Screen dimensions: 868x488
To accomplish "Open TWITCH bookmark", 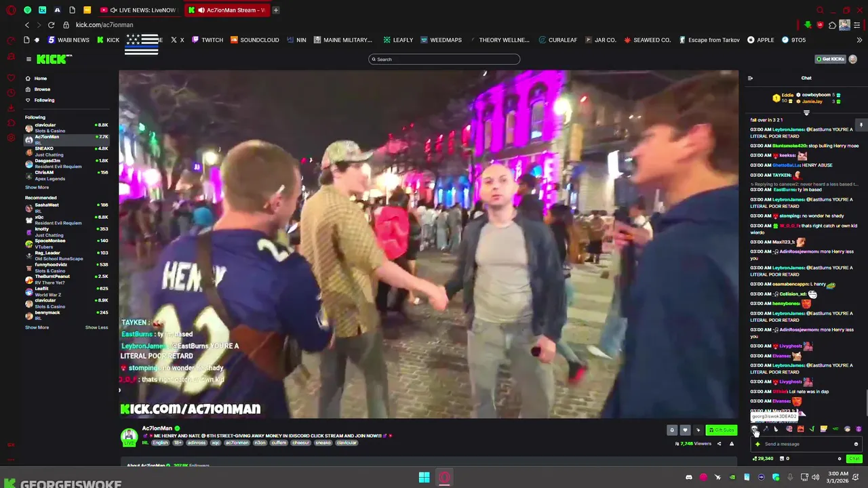I will coord(207,40).
